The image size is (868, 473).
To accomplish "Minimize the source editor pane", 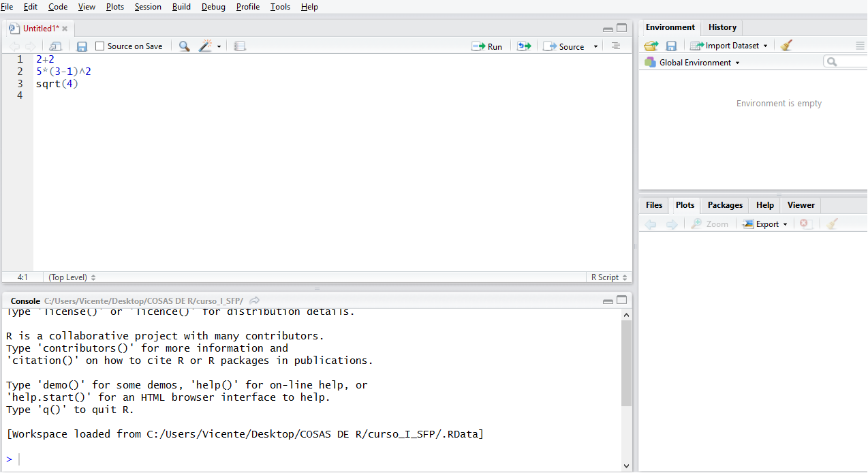I will (x=608, y=29).
